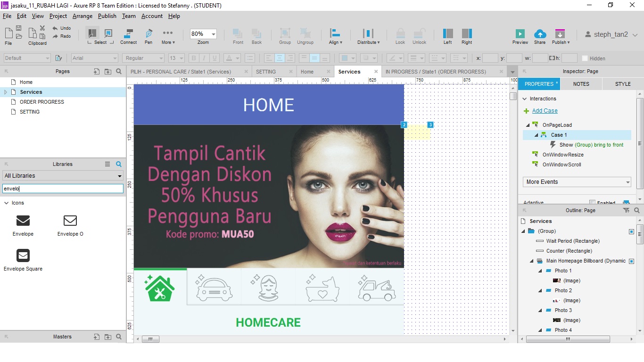Click the library search input field

(63, 189)
